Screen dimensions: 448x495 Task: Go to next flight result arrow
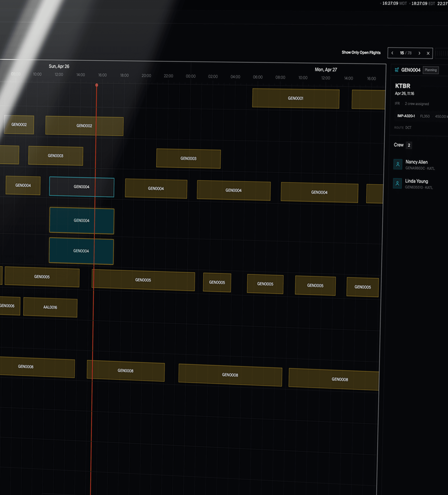click(x=419, y=53)
